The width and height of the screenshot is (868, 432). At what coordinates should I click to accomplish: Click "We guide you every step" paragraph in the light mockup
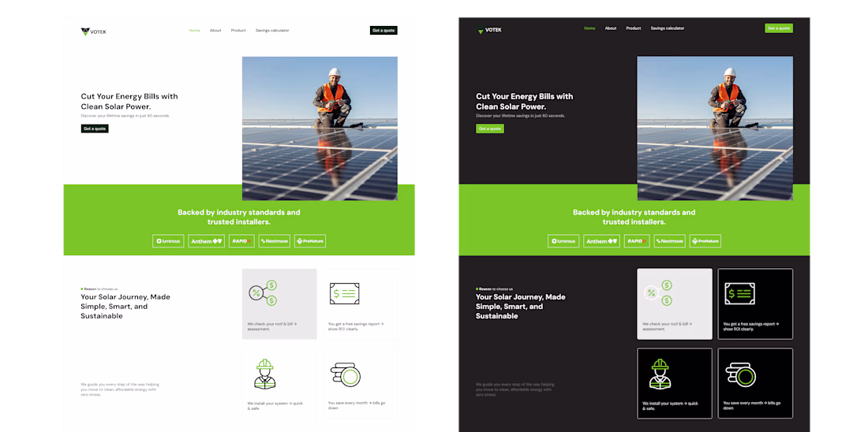coord(120,389)
